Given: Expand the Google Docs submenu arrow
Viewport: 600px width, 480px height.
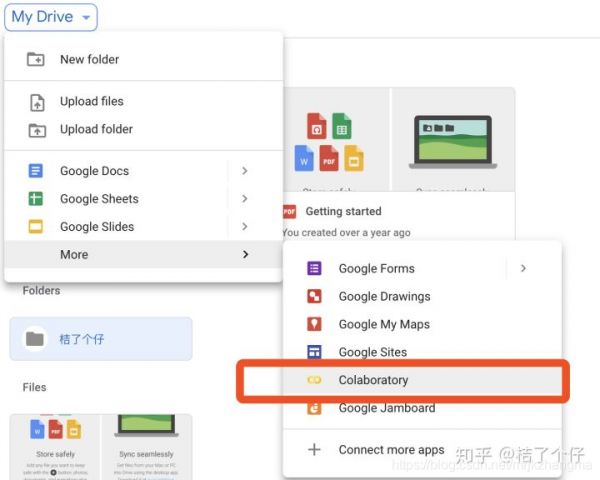Looking at the screenshot, I should (x=244, y=171).
